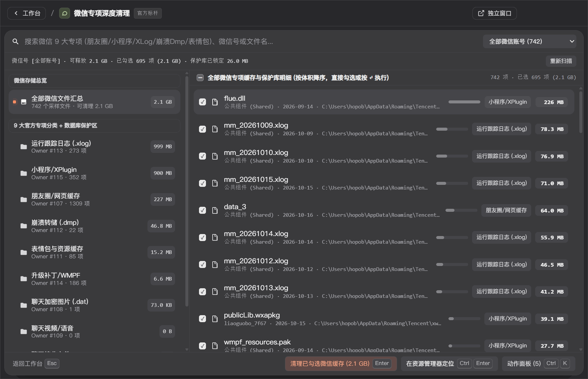Image resolution: width=588 pixels, height=379 pixels.
Task: Click the file icon next to flue.dll
Action: [x=215, y=102]
